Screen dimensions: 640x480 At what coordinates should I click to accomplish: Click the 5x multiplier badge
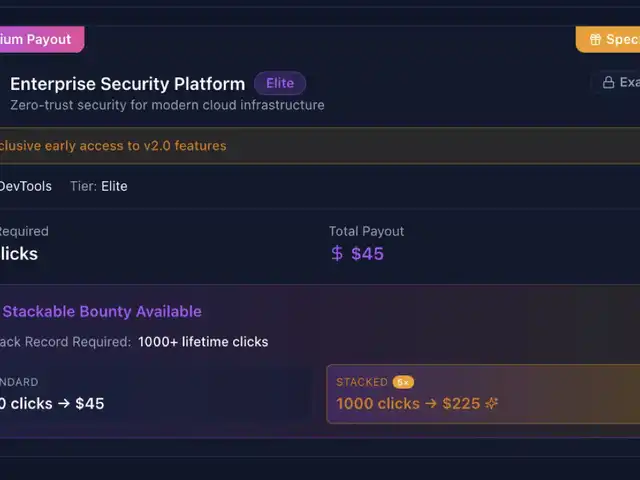(x=403, y=382)
